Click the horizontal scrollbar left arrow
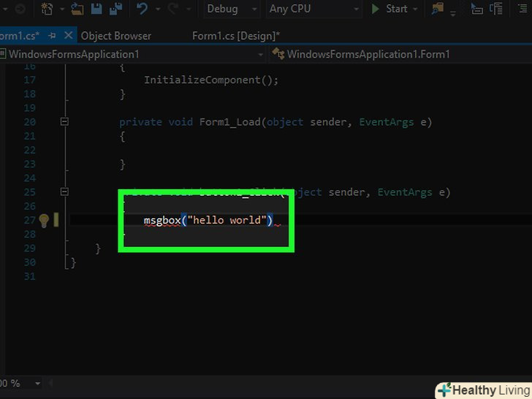This screenshot has width=532, height=399. click(51, 384)
